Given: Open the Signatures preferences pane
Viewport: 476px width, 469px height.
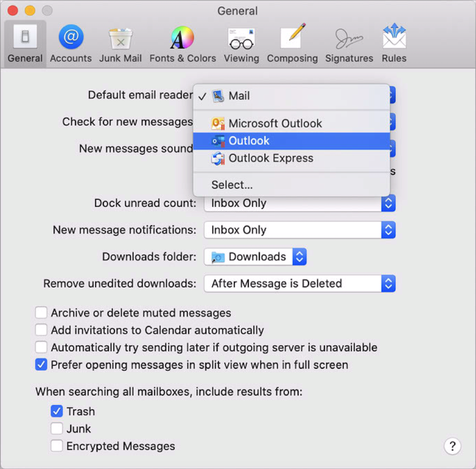Looking at the screenshot, I should pyautogui.click(x=349, y=44).
